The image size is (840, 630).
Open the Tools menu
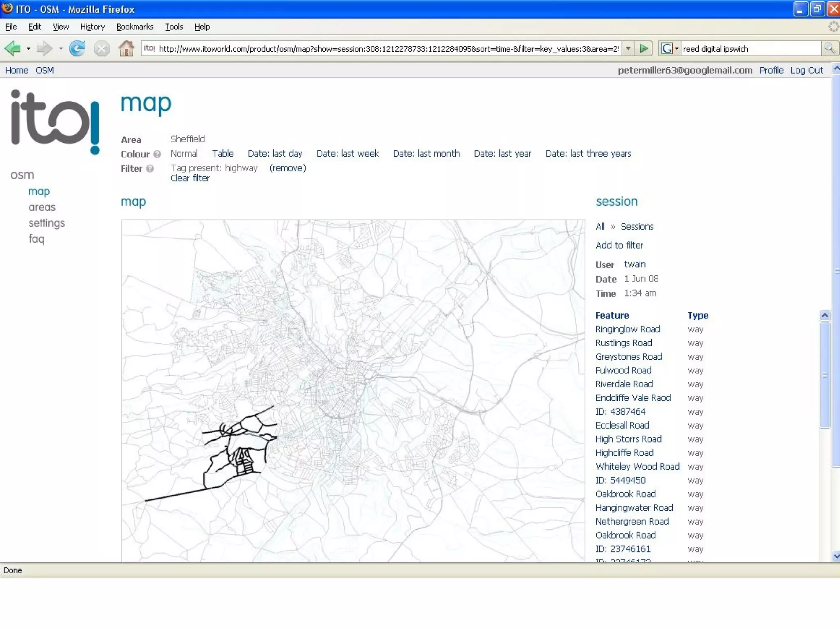click(x=173, y=27)
